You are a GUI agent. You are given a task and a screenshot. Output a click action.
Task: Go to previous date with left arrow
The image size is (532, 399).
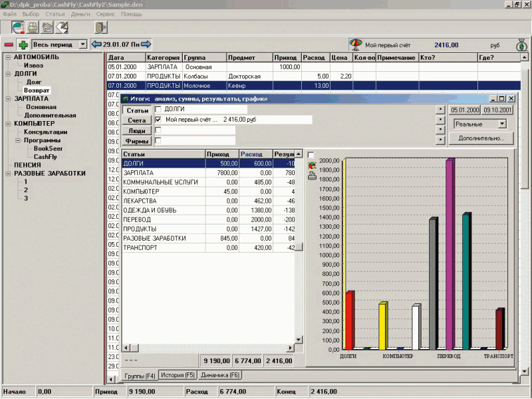point(96,44)
